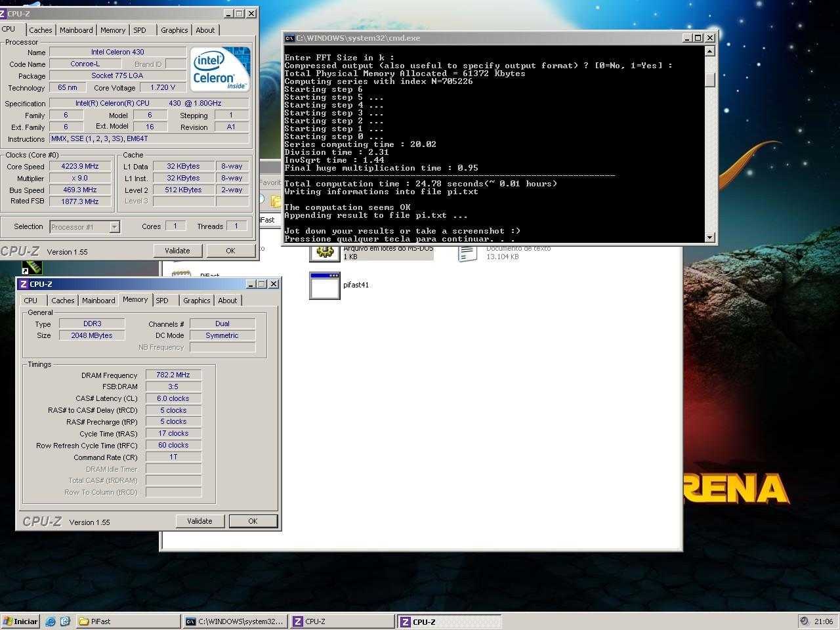Click the CAS# Latency 6.0 clocks value
This screenshot has width=840, height=630.
pos(173,398)
